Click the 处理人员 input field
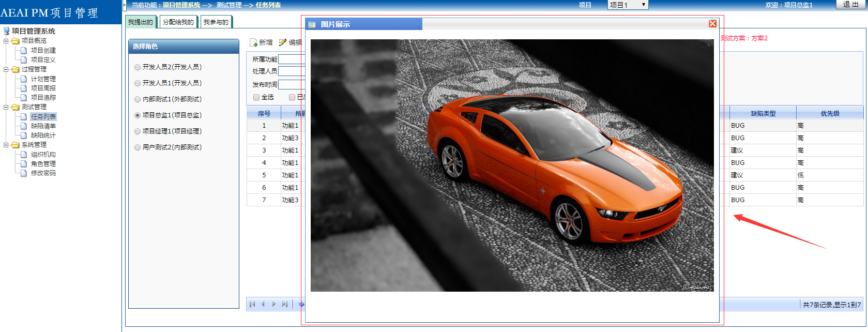 point(292,71)
